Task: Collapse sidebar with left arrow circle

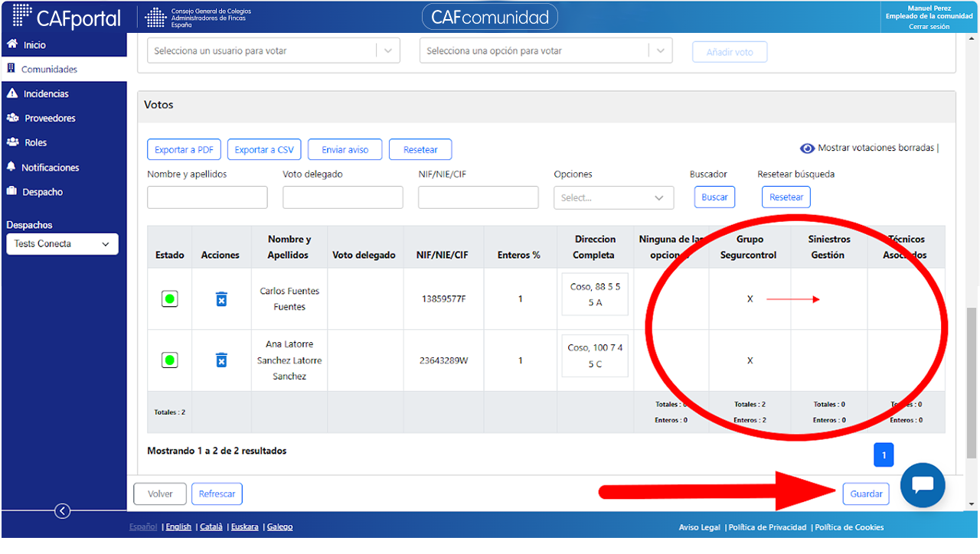Action: (x=63, y=511)
